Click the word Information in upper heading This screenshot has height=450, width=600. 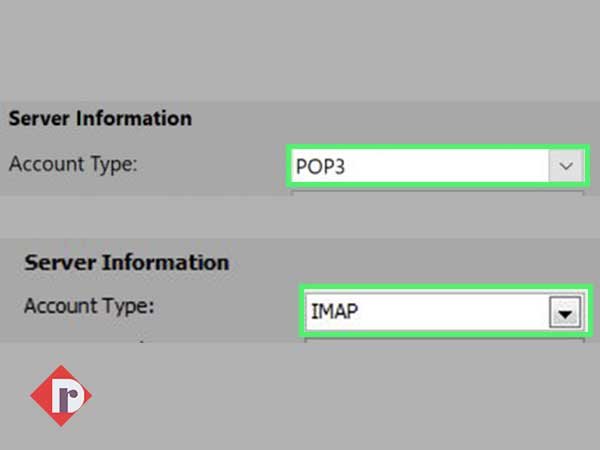[134, 118]
